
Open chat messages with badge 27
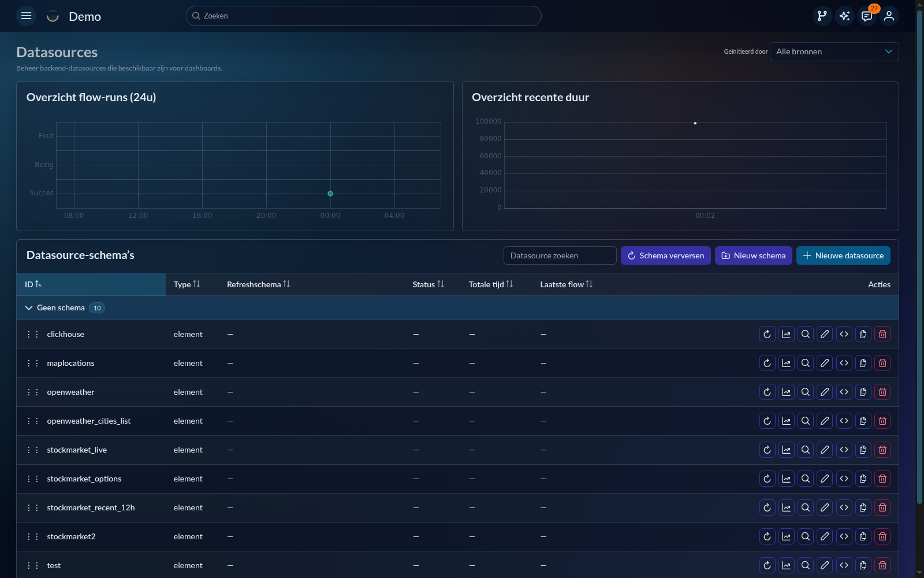(x=867, y=16)
